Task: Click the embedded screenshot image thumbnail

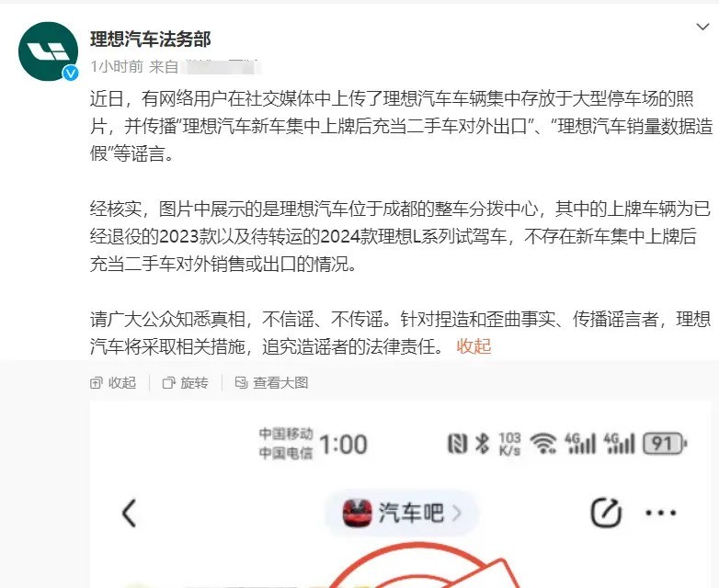Action: 399,494
